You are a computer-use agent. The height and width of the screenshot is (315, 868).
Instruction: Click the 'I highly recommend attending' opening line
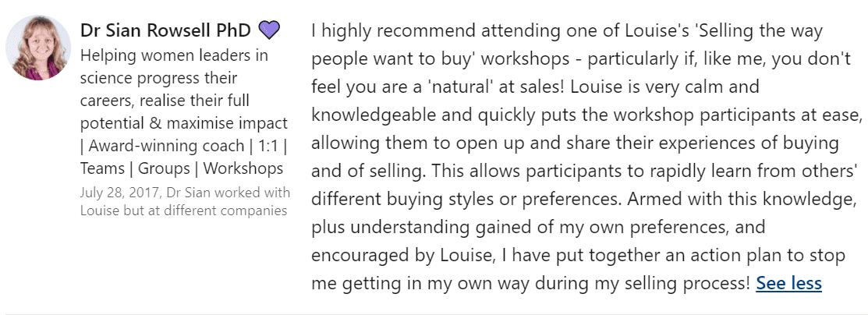568,30
